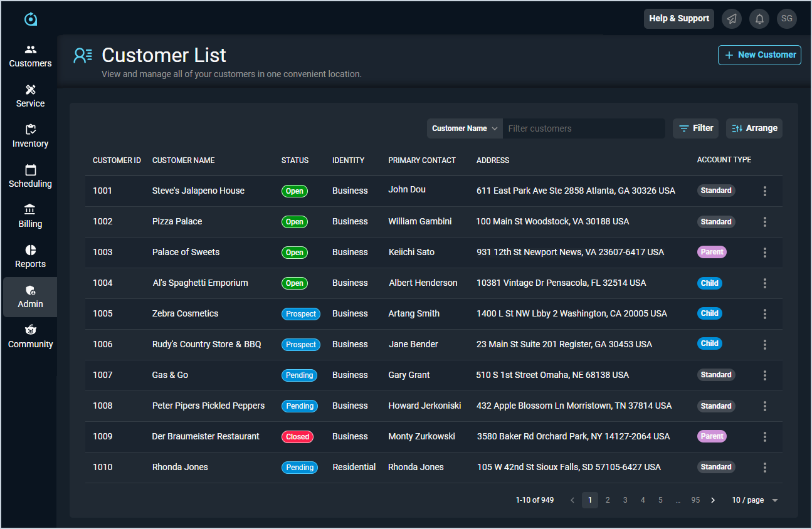This screenshot has width=812, height=529.
Task: Expand the Customer Name filter dropdown
Action: pos(465,128)
